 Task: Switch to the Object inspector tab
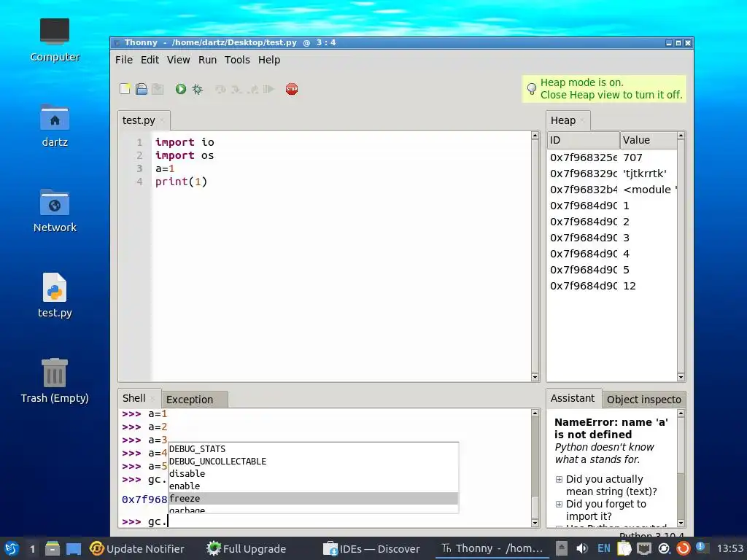(x=643, y=400)
